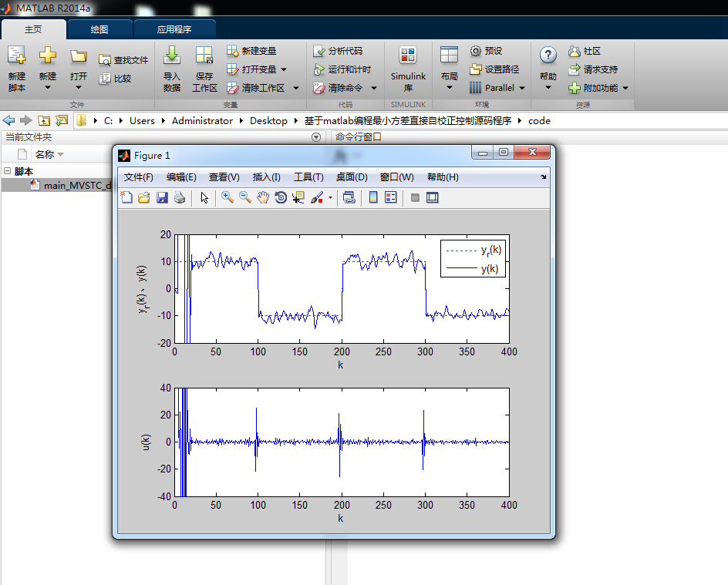Viewport: 728px width, 585px height.
Task: Open Figure 1 Edit (编辑) menu
Action: [181, 177]
